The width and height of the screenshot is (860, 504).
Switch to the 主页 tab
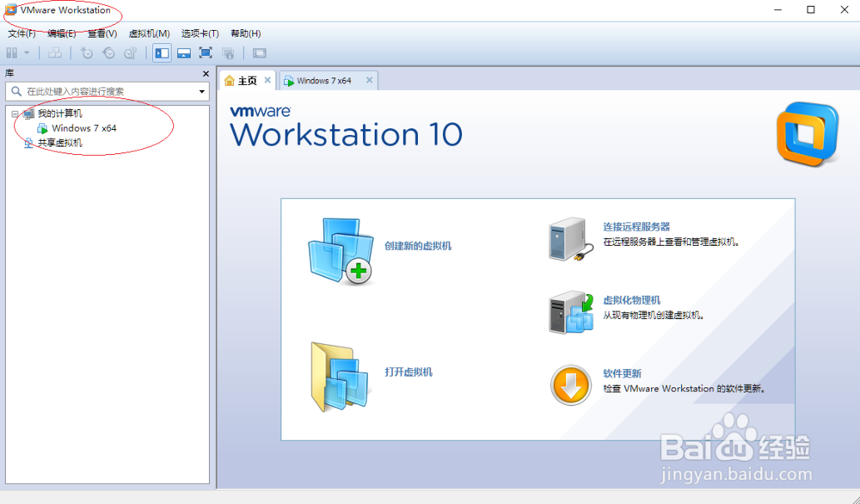tap(248, 81)
